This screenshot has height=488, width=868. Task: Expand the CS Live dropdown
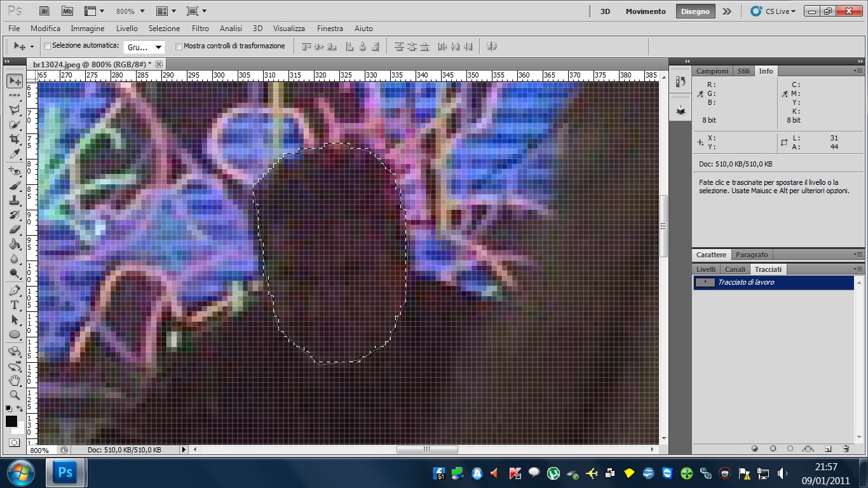click(x=773, y=11)
